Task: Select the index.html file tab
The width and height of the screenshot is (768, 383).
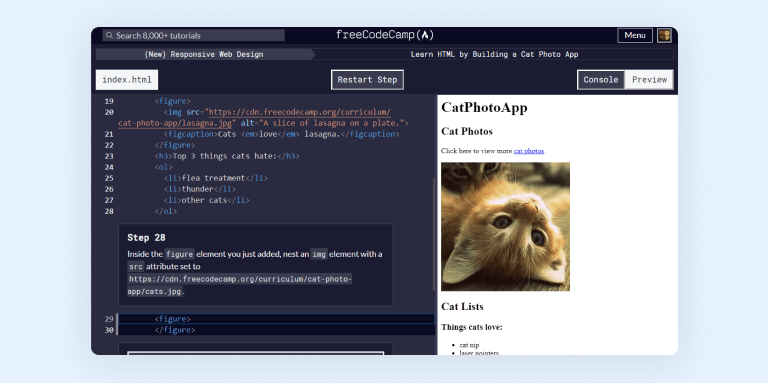Action: (x=127, y=80)
